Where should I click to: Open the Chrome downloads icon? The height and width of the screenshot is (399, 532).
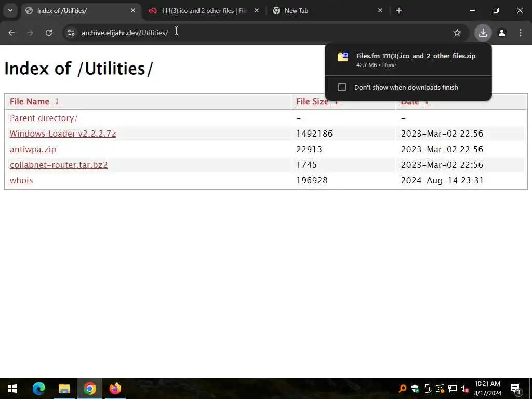click(483, 33)
